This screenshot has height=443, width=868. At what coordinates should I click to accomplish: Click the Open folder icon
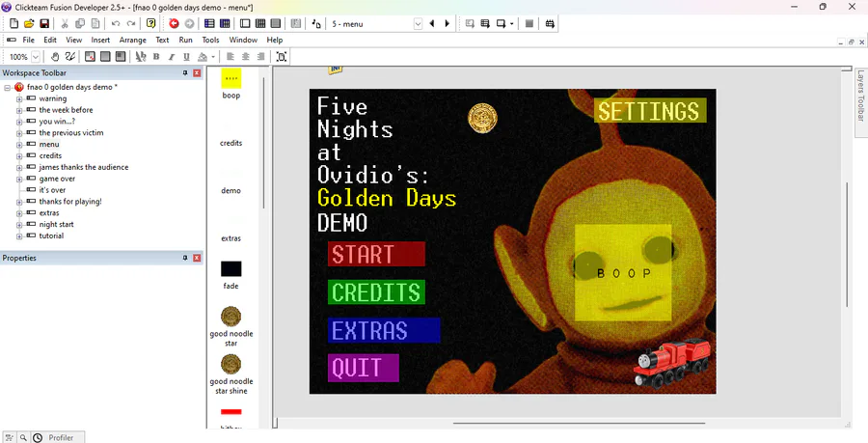pyautogui.click(x=29, y=24)
